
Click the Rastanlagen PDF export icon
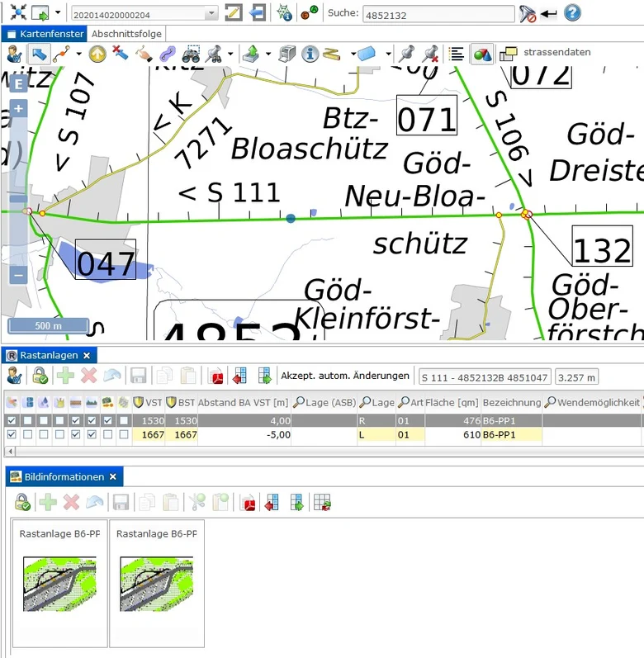pyautogui.click(x=217, y=376)
